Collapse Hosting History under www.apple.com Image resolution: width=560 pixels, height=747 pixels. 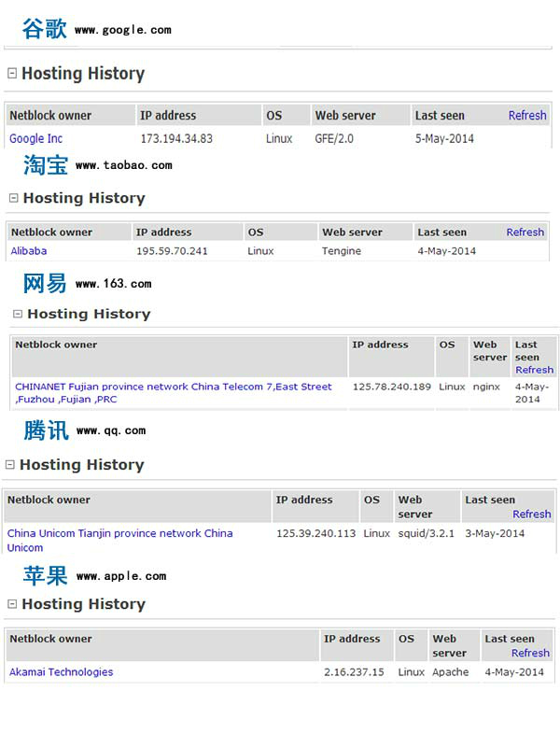click(12, 604)
